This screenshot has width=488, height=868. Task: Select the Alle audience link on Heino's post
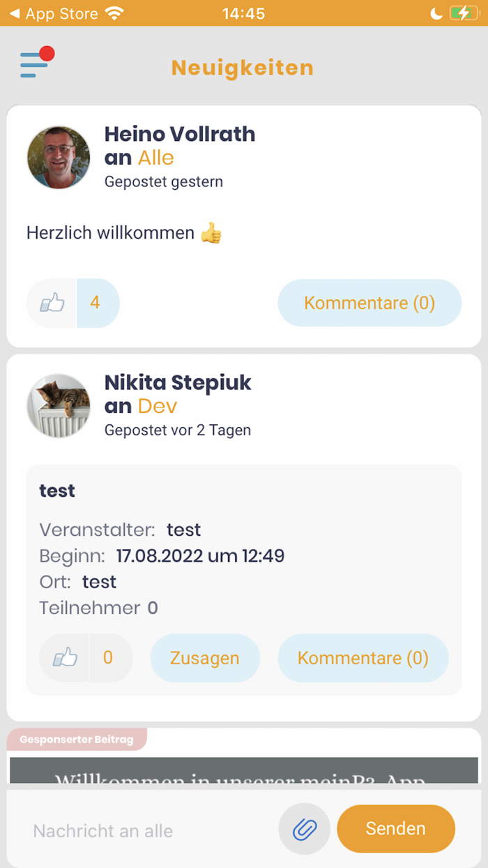coord(155,158)
